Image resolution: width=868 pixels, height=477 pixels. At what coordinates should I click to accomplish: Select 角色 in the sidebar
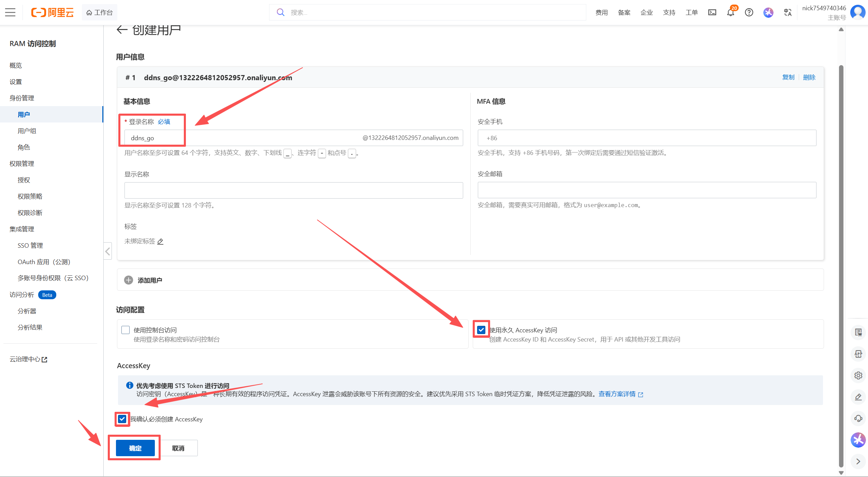click(24, 147)
